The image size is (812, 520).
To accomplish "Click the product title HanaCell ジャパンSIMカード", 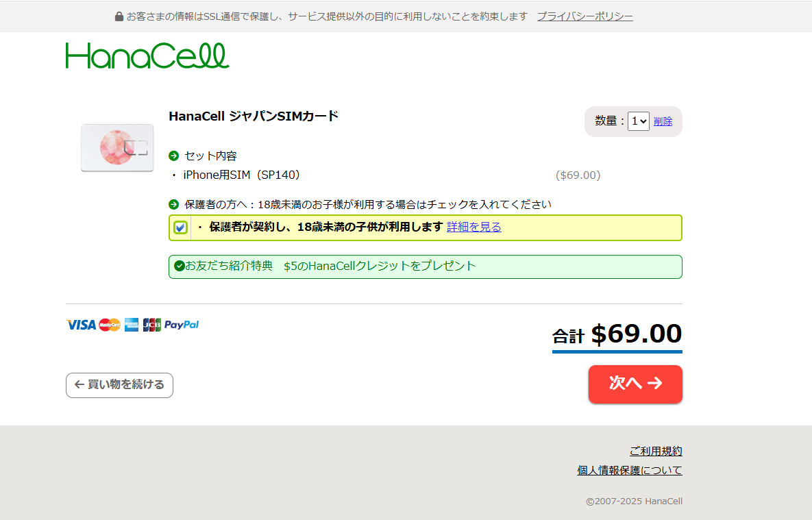I will [254, 116].
